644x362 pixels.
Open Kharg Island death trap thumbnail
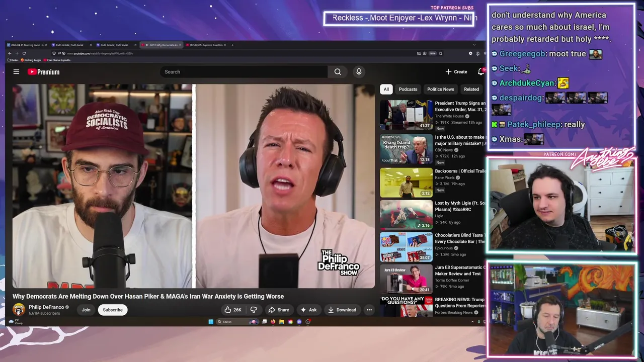point(406,149)
